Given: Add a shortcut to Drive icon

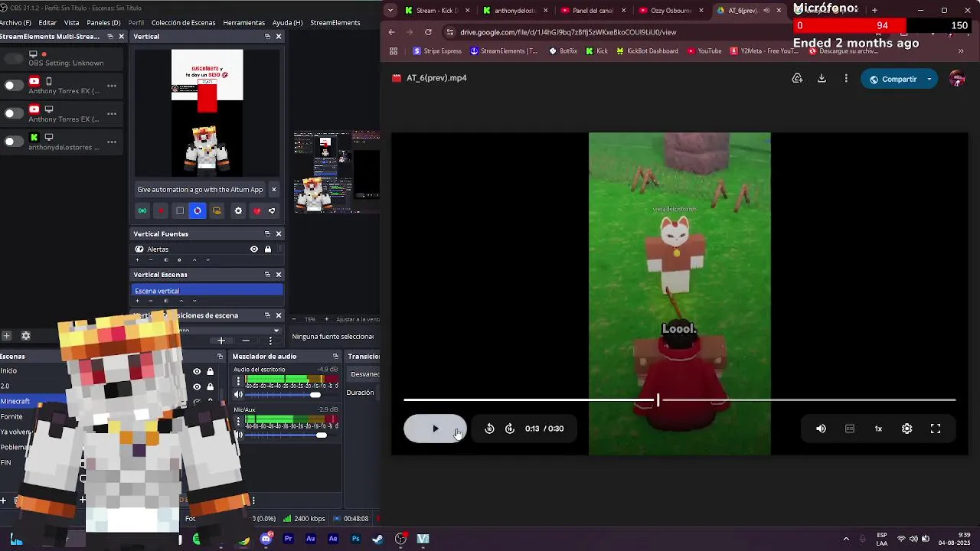Looking at the screenshot, I should click(x=797, y=78).
